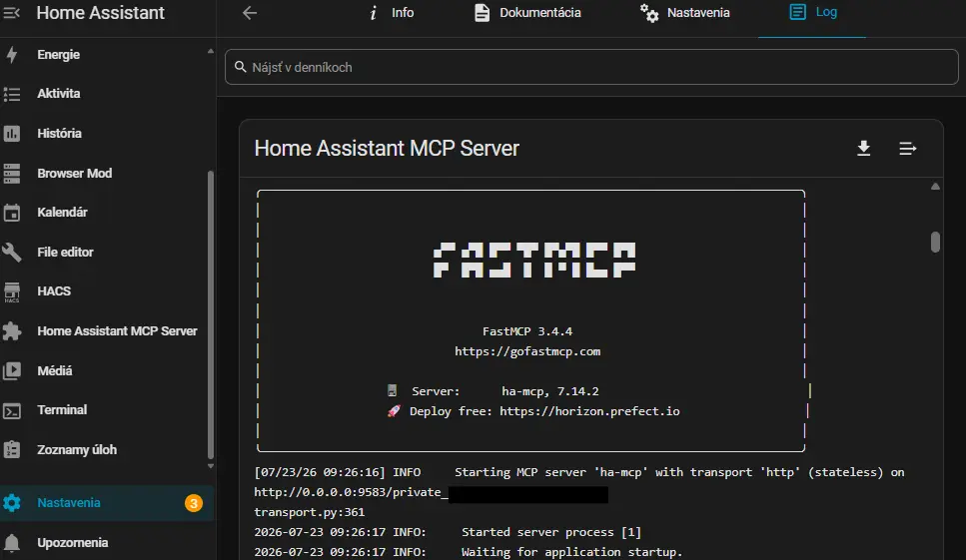The width and height of the screenshot is (966, 560).
Task: Click the log panel scroll up arrow
Action: (935, 187)
